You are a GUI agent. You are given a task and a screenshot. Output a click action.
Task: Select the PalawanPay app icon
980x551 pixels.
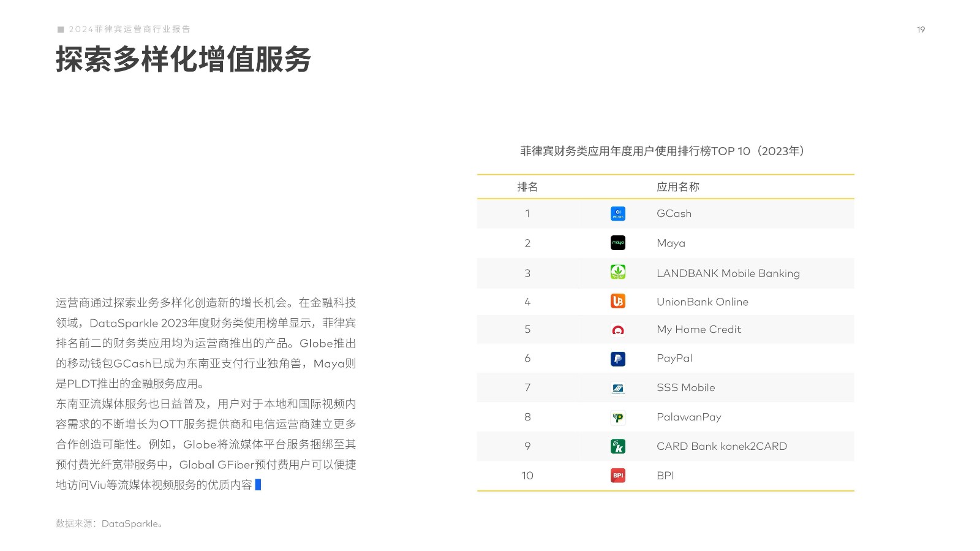[x=618, y=417]
